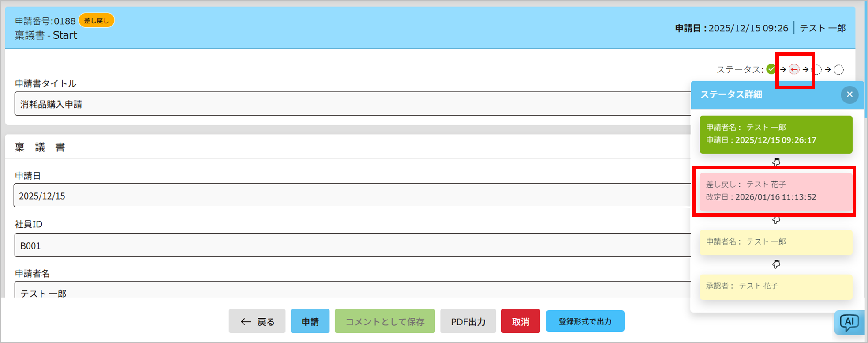Click the orange 差し戻し status badge
This screenshot has height=343, width=868.
click(96, 21)
